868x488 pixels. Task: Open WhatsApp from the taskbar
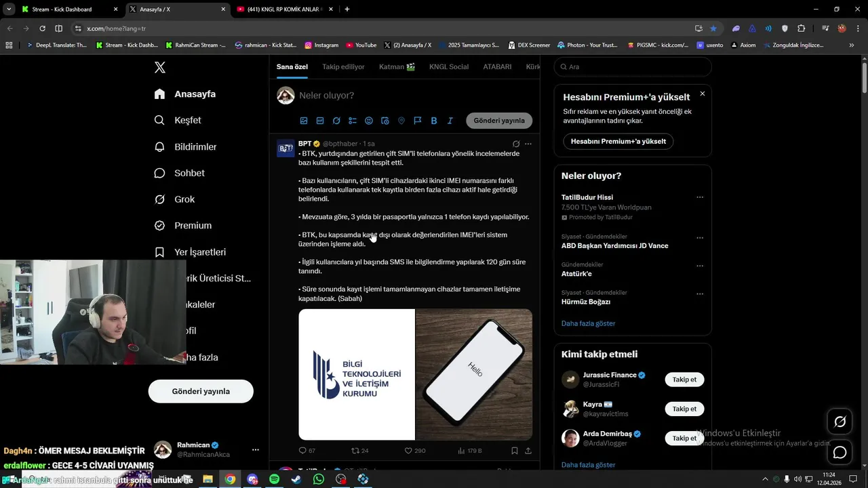click(319, 479)
